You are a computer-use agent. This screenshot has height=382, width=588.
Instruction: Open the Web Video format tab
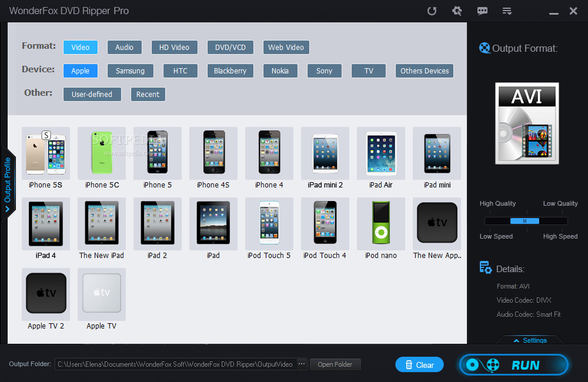[286, 47]
